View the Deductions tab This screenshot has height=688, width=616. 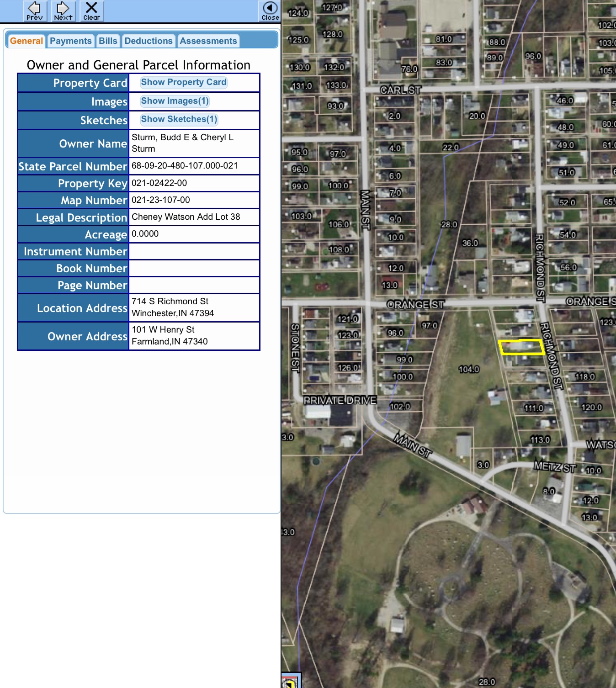[149, 41]
